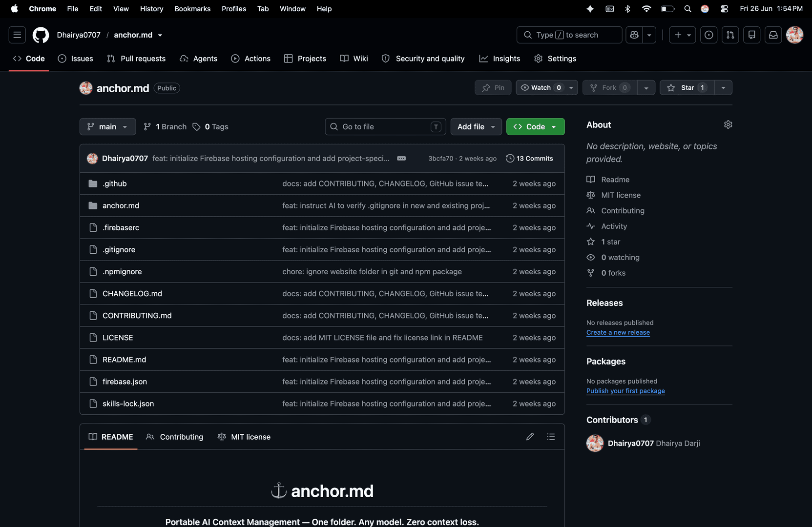Open the hamburger navigation menu

17,35
